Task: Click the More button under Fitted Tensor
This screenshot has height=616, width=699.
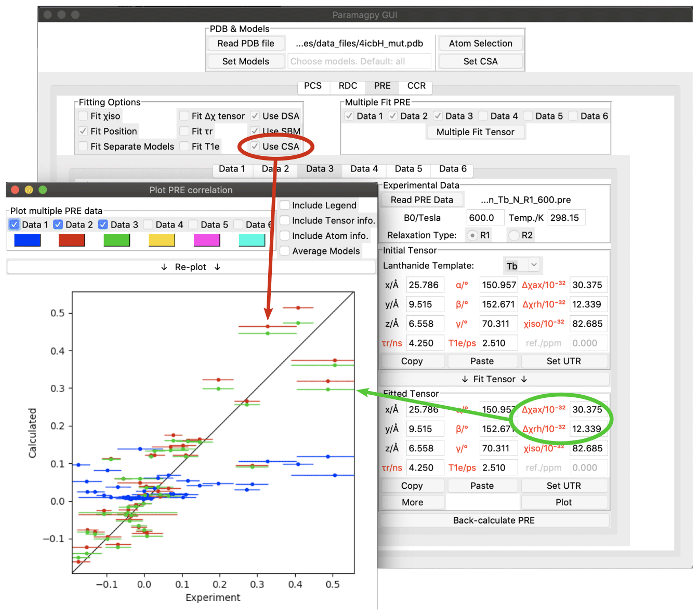Action: click(412, 502)
